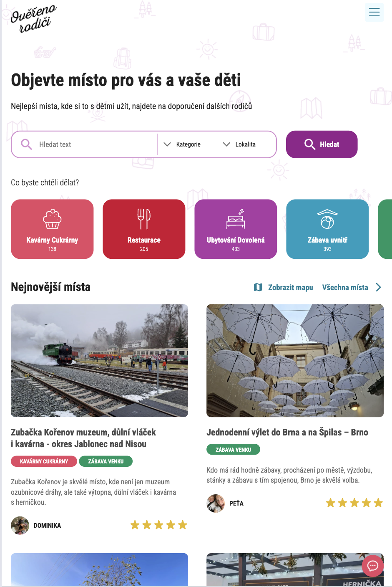Screen dimensions: 392x587
Task: Open the Zubačka Kořenov train photo
Action: click(x=99, y=361)
